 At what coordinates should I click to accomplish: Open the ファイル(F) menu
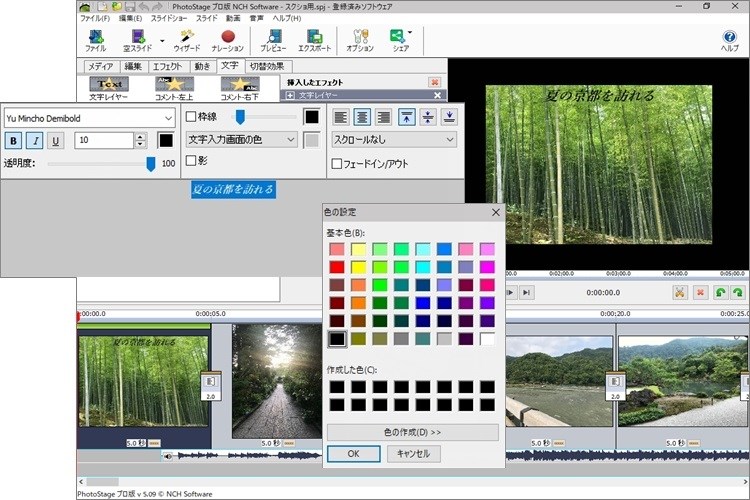pos(95,18)
